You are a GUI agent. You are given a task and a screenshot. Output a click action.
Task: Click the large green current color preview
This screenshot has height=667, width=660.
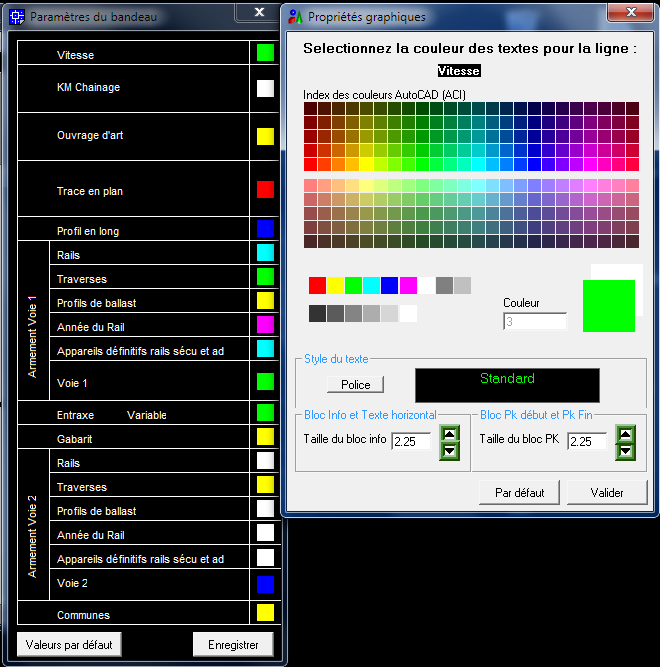pos(609,306)
